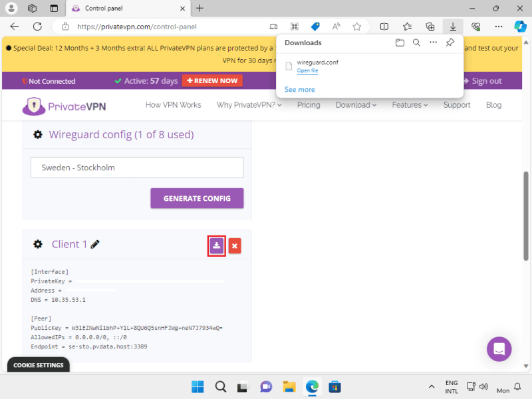The width and height of the screenshot is (532, 399).
Task: Edit Client 1 name with pencil icon
Action: coord(95,245)
